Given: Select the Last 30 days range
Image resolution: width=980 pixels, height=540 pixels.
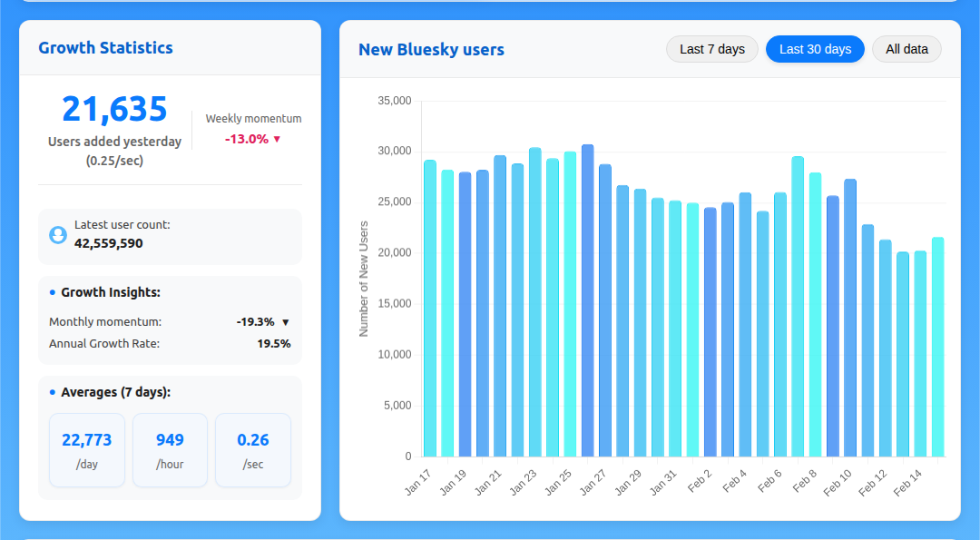Looking at the screenshot, I should (814, 49).
